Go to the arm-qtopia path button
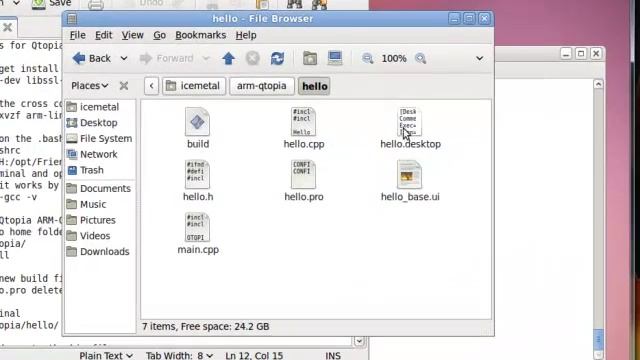 (x=262, y=86)
